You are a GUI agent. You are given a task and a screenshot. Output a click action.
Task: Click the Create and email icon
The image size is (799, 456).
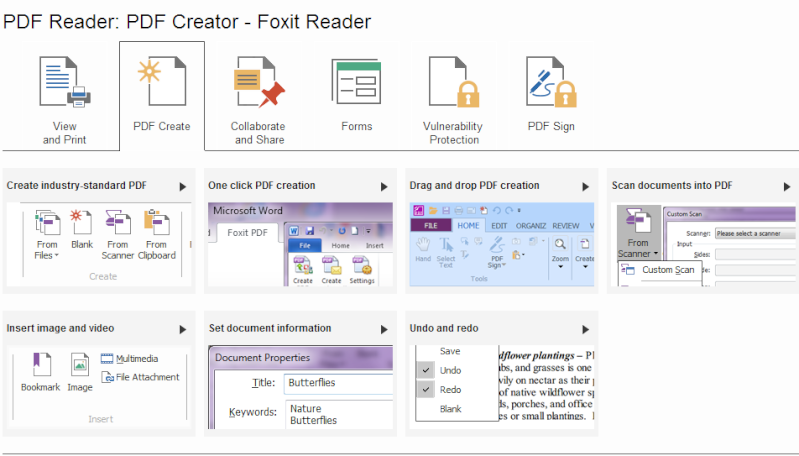(x=331, y=270)
